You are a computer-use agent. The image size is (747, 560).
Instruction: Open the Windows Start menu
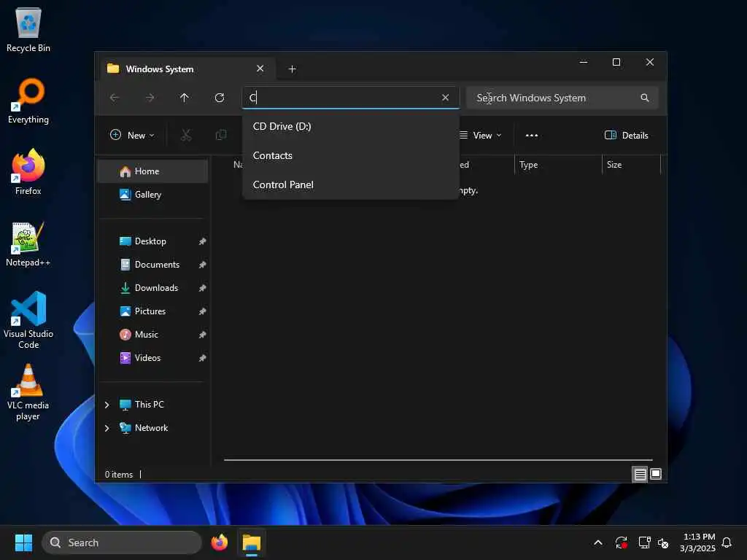23,542
